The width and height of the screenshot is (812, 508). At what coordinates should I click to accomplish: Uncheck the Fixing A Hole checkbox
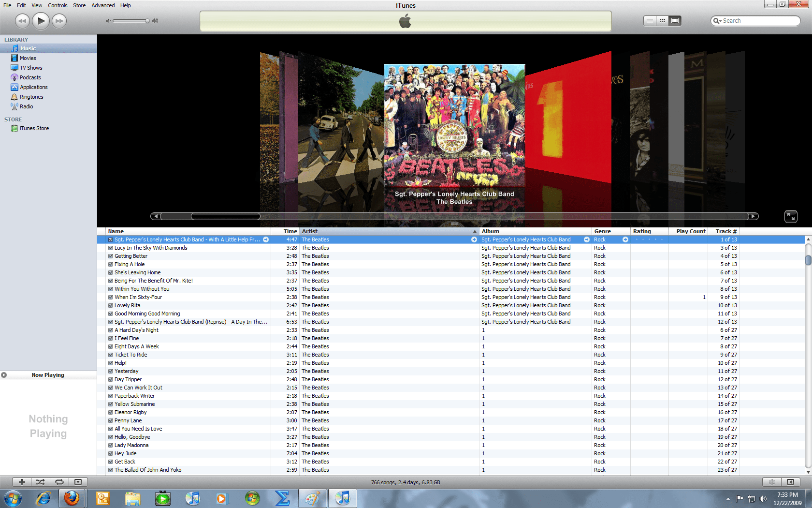pyautogui.click(x=110, y=264)
